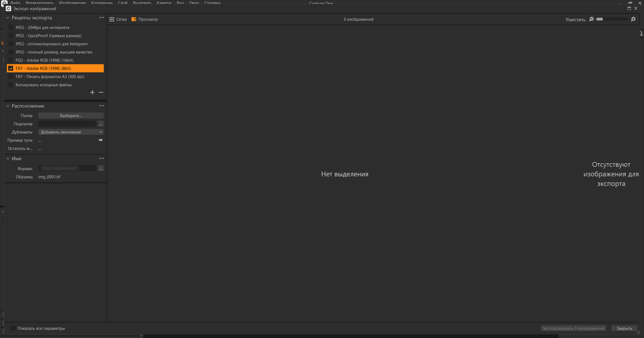
Task: Adjust the thumbnail zoom slider
Action: tap(612, 19)
